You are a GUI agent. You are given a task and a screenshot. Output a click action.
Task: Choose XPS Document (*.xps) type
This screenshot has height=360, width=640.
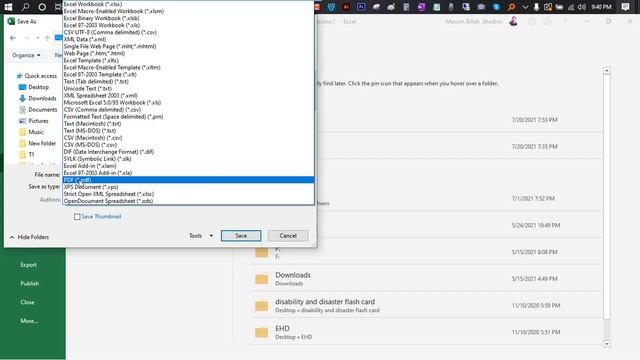(x=188, y=187)
